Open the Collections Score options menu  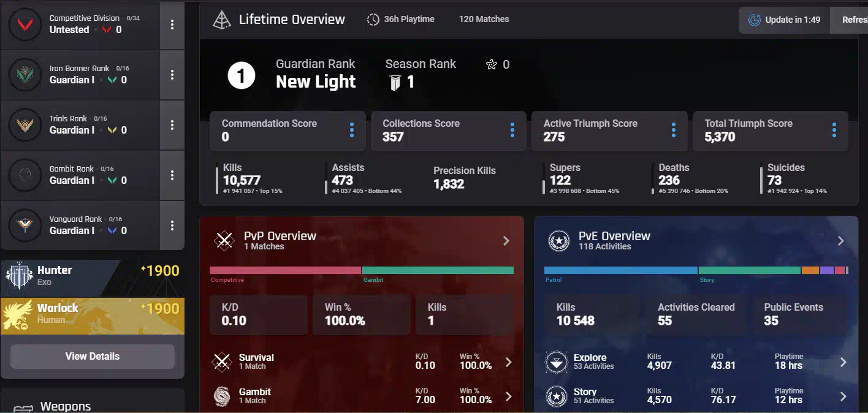(x=512, y=130)
